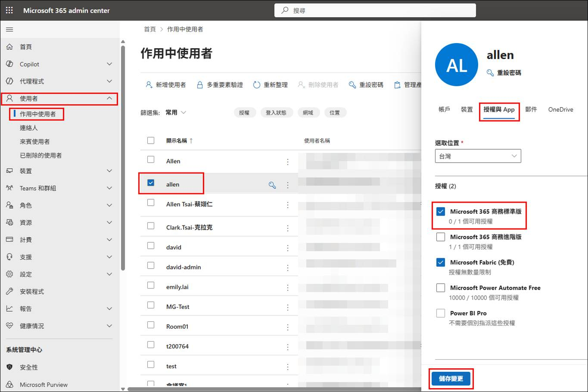This screenshot has height=392, width=588.
Task: Click the Users (使用者) person icon
Action: 9,98
